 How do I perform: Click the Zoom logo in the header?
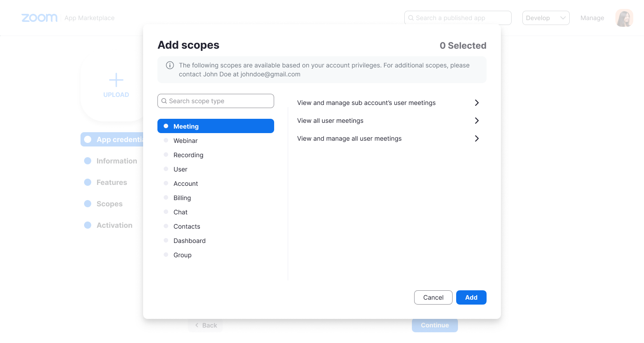click(39, 17)
